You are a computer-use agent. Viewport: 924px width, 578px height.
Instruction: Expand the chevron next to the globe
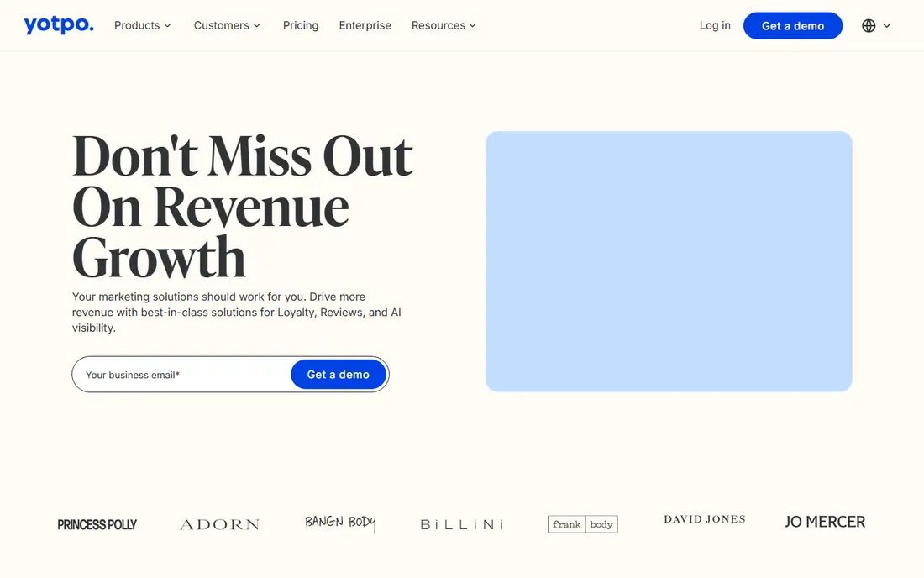tap(887, 25)
